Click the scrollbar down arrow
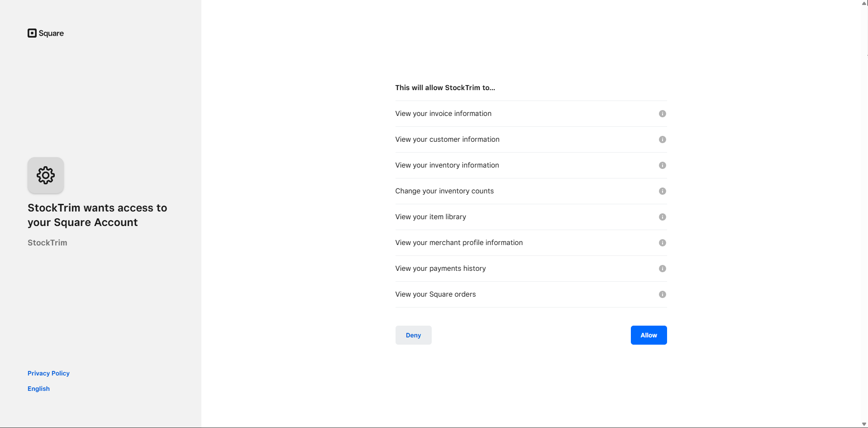The height and width of the screenshot is (428, 868). click(x=864, y=424)
